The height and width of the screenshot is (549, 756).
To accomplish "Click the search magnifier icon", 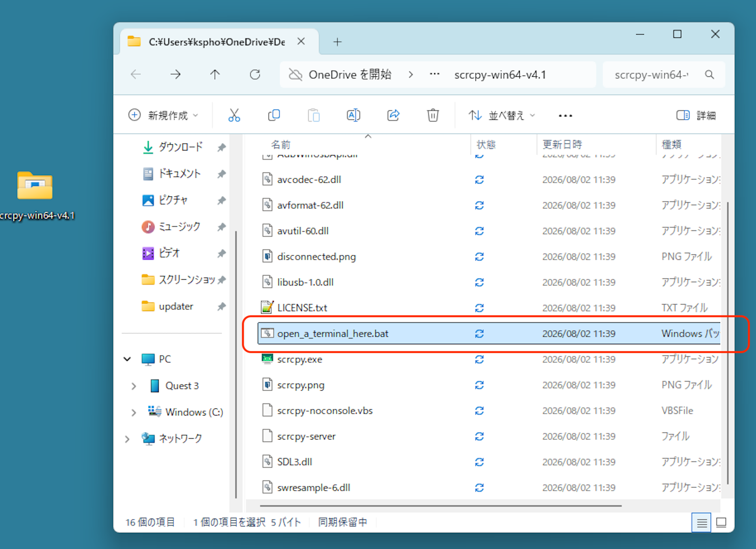I will click(709, 74).
